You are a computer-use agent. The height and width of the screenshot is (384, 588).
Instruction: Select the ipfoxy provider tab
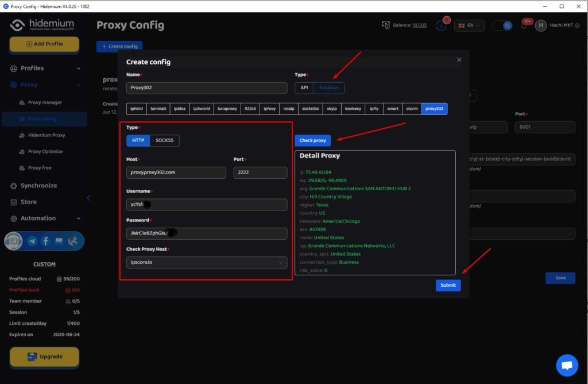click(270, 109)
